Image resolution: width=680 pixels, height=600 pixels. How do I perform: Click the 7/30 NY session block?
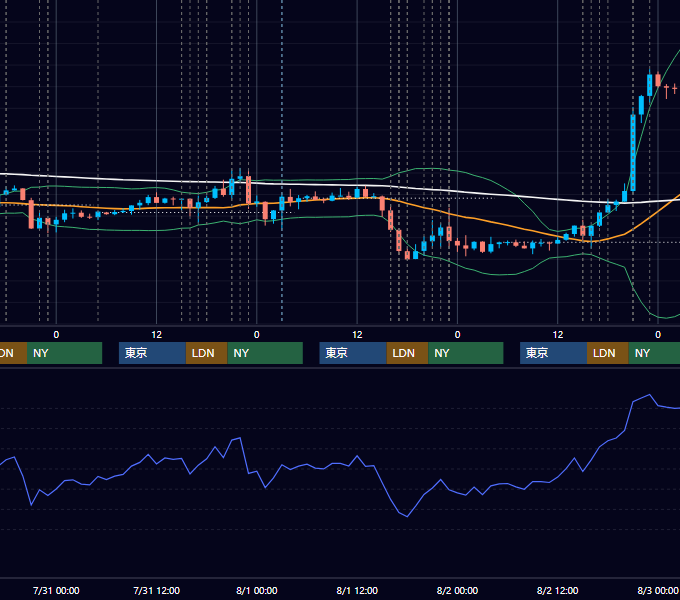(64, 353)
